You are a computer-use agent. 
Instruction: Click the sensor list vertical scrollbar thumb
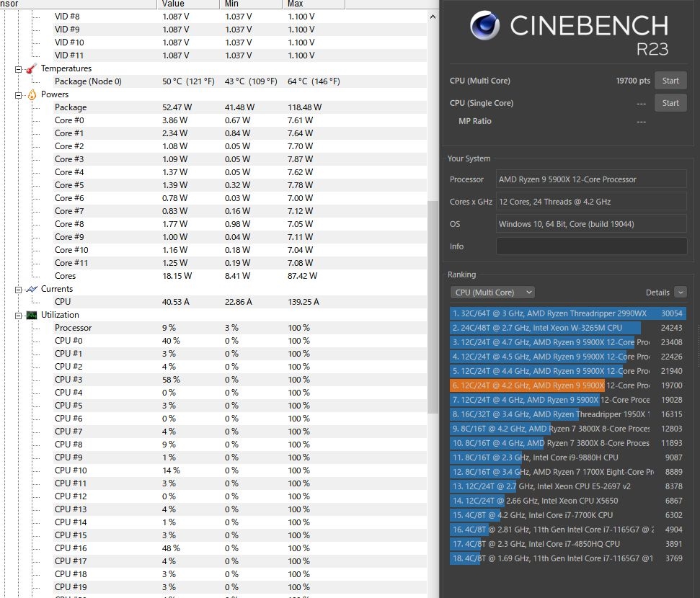[x=433, y=307]
